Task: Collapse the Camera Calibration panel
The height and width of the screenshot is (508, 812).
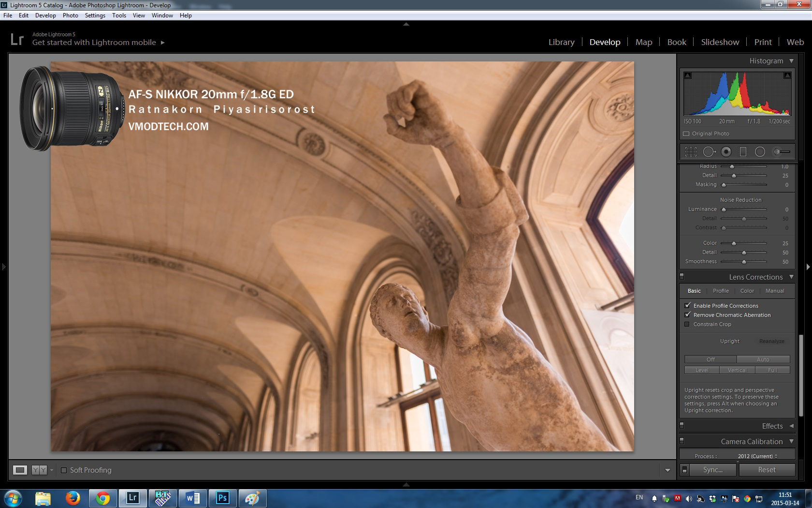Action: coord(791,441)
